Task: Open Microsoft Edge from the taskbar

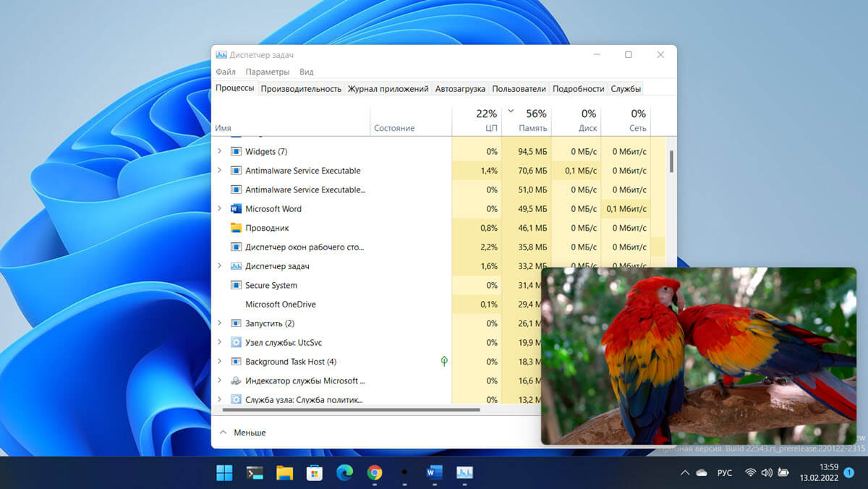Action: (x=344, y=473)
